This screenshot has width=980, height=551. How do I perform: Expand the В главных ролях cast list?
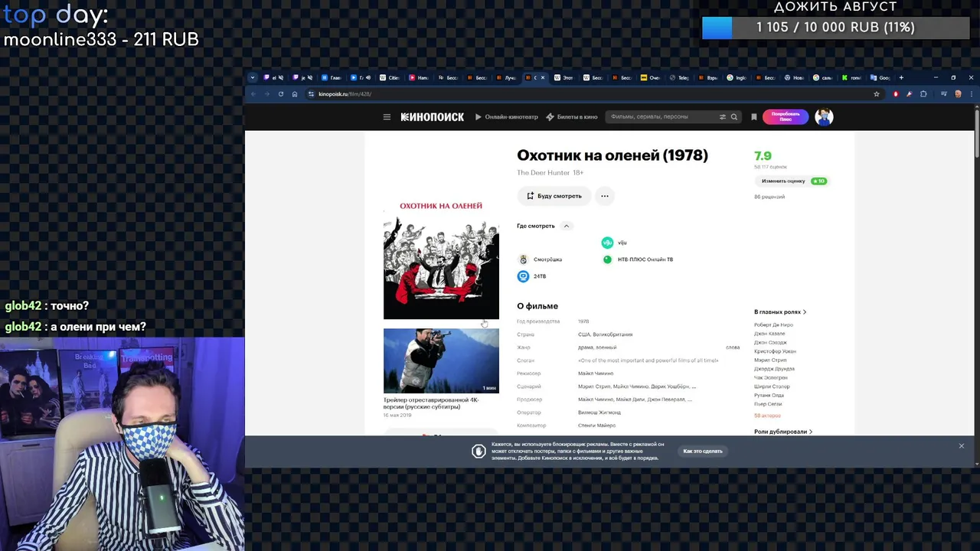(x=780, y=312)
